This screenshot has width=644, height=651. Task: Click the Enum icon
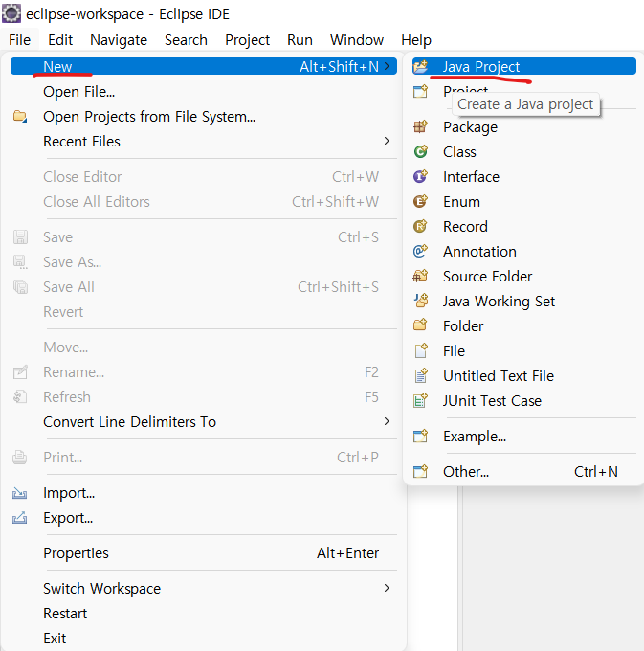[420, 201]
